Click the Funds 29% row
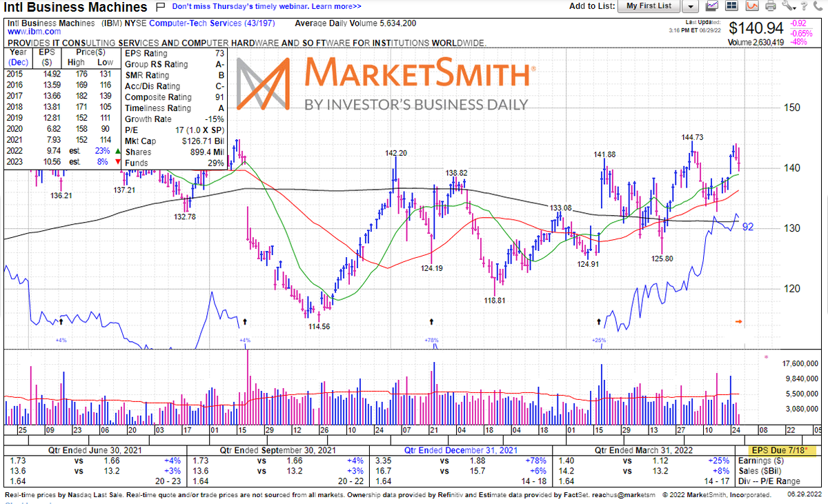The width and height of the screenshot is (828, 504). point(175,163)
